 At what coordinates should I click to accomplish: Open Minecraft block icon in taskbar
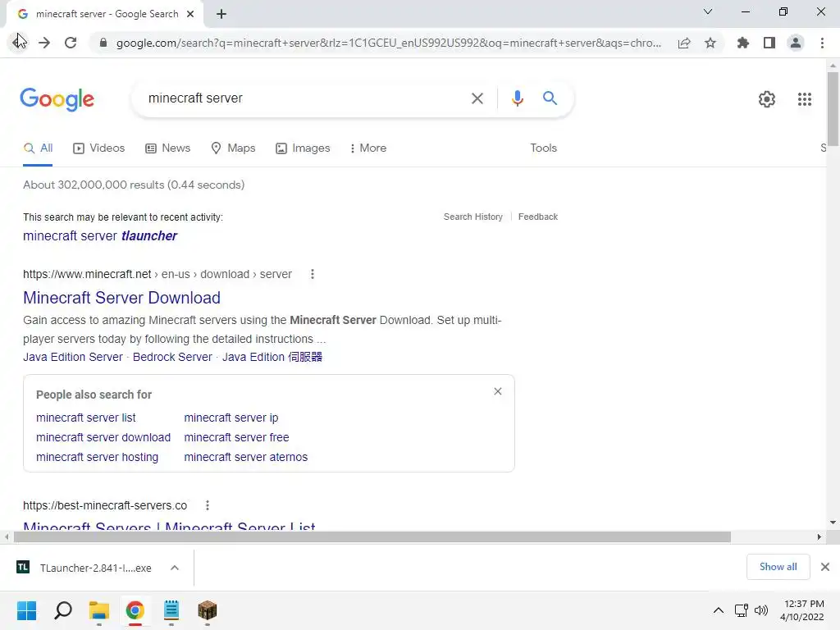pos(208,610)
